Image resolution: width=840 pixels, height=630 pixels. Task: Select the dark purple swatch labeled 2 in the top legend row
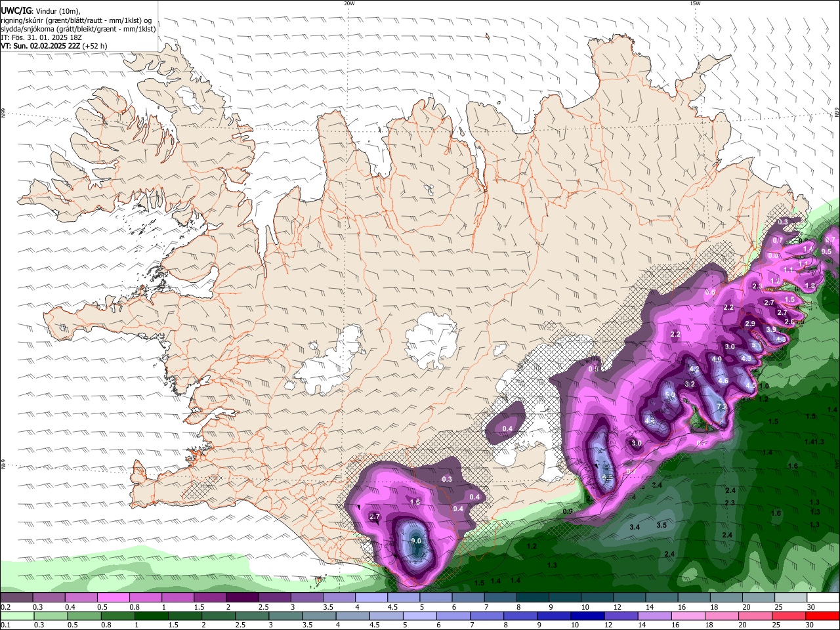coord(241,598)
